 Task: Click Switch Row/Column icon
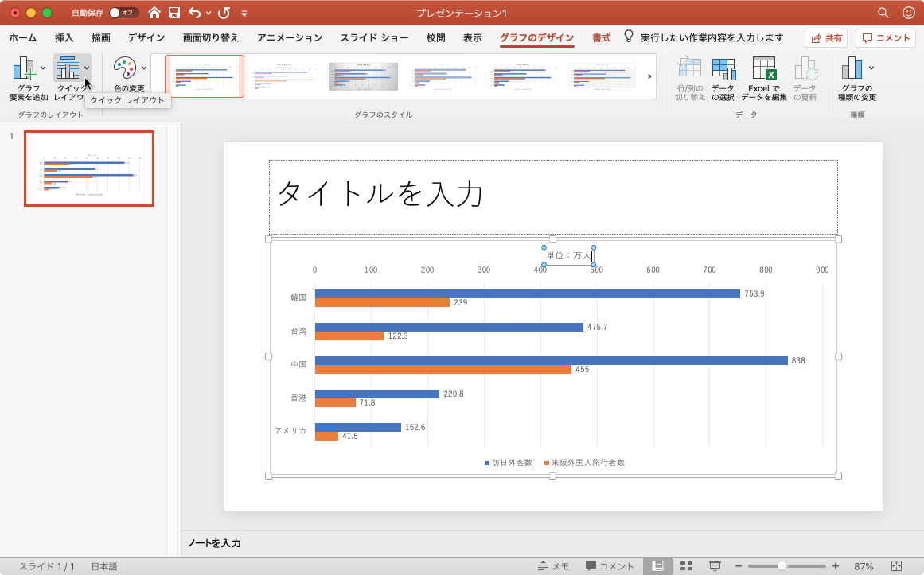(689, 68)
